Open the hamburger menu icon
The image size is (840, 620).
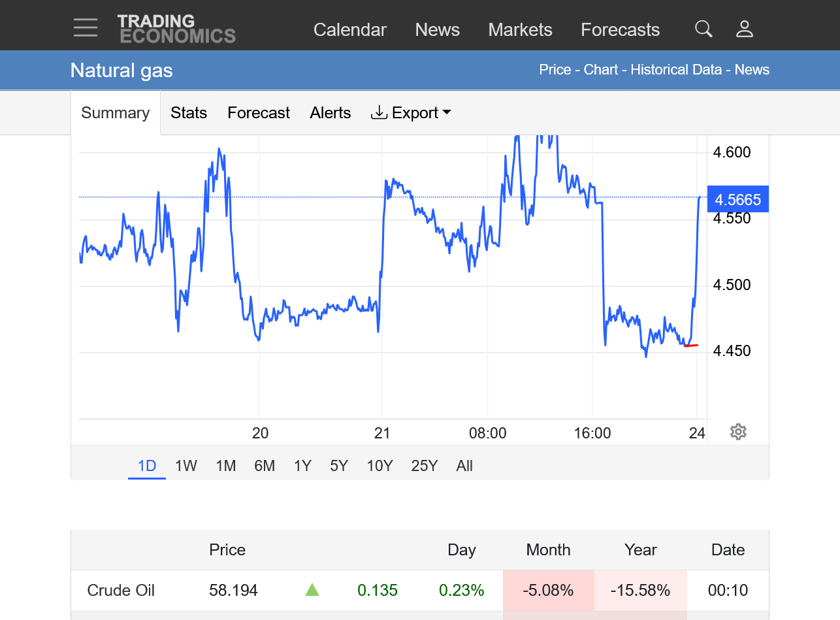(86, 28)
